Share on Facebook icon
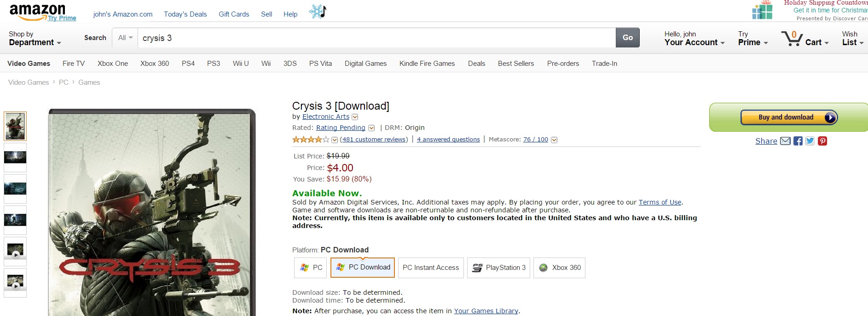868x316 pixels. coord(798,141)
